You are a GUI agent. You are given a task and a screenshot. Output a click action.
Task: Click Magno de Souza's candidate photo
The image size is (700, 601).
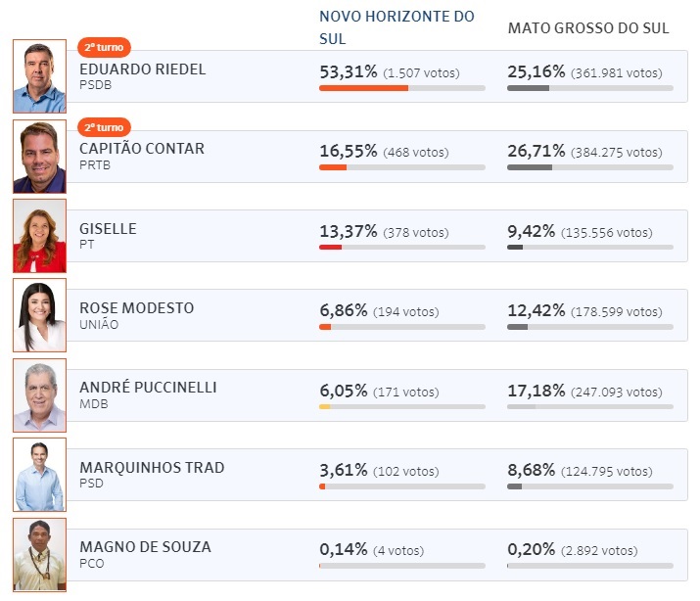pyautogui.click(x=39, y=554)
